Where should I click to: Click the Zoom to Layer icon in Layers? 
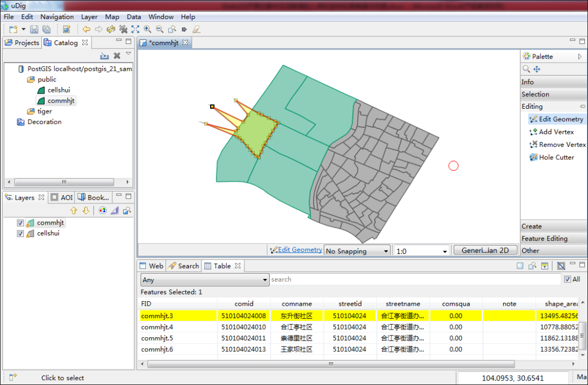click(x=127, y=210)
